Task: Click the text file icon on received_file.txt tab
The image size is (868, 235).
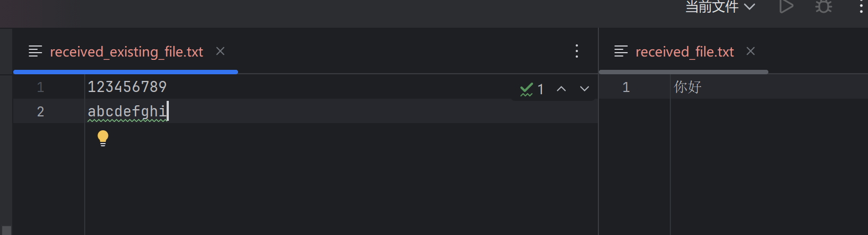Action: point(621,52)
